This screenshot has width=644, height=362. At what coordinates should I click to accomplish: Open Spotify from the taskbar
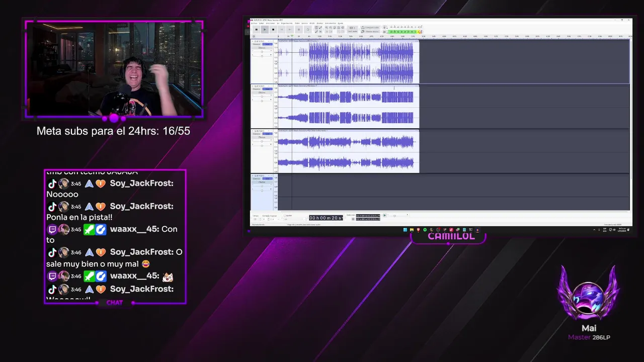(425, 230)
